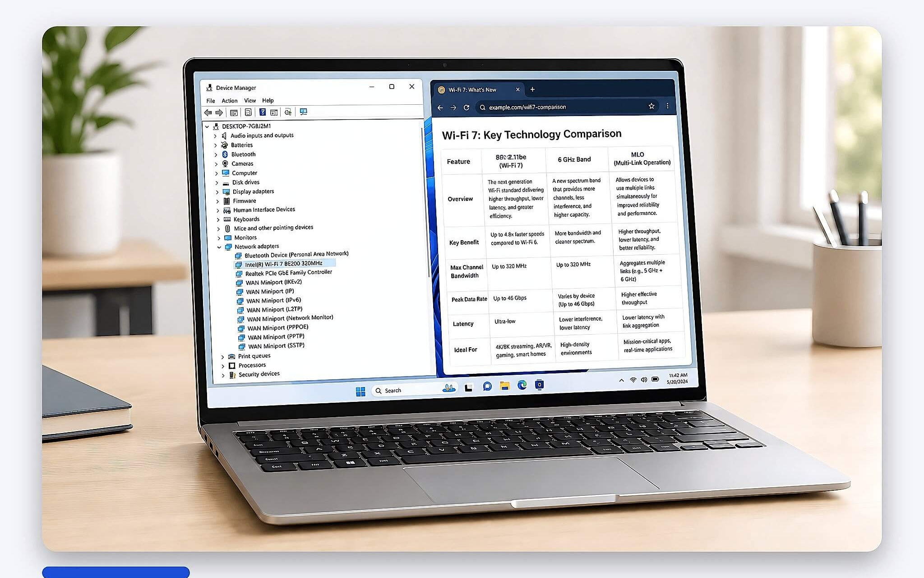This screenshot has width=924, height=578.
Task: Open the Help menu
Action: click(x=268, y=100)
